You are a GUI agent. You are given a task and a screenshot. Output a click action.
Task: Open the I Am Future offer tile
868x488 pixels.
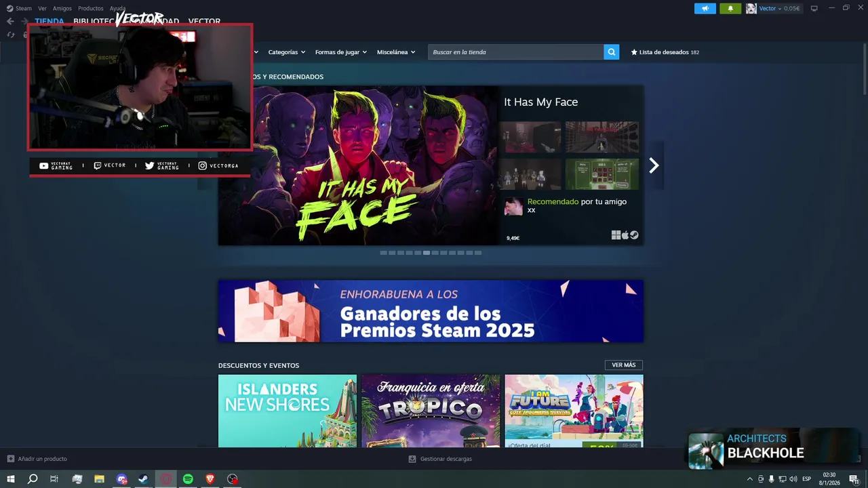point(574,411)
